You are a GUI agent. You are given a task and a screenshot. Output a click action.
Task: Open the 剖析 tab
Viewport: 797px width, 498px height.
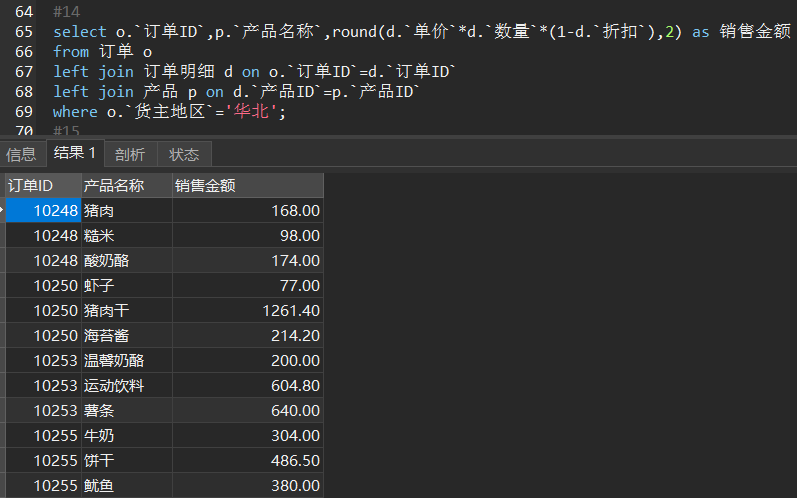point(130,154)
